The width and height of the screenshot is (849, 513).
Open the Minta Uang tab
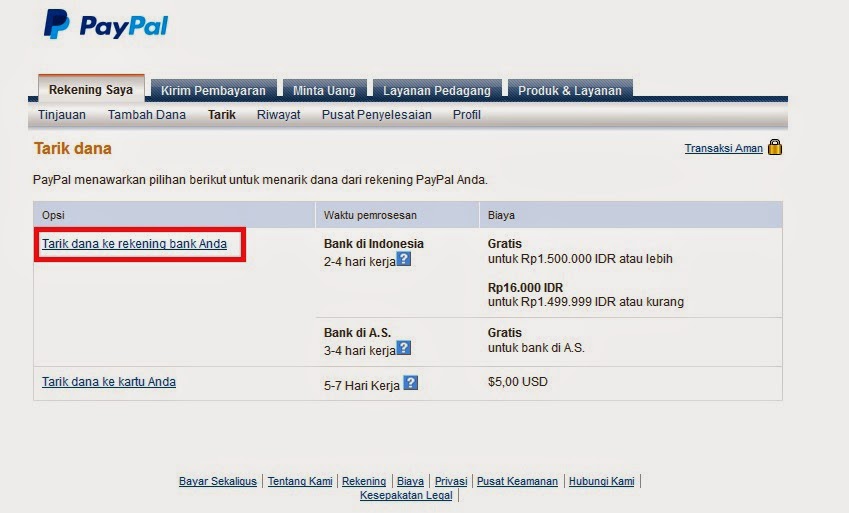coord(324,90)
